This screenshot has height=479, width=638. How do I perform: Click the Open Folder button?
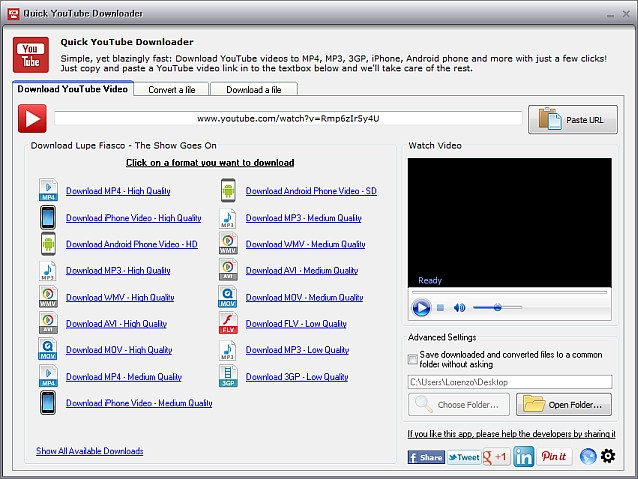click(564, 405)
